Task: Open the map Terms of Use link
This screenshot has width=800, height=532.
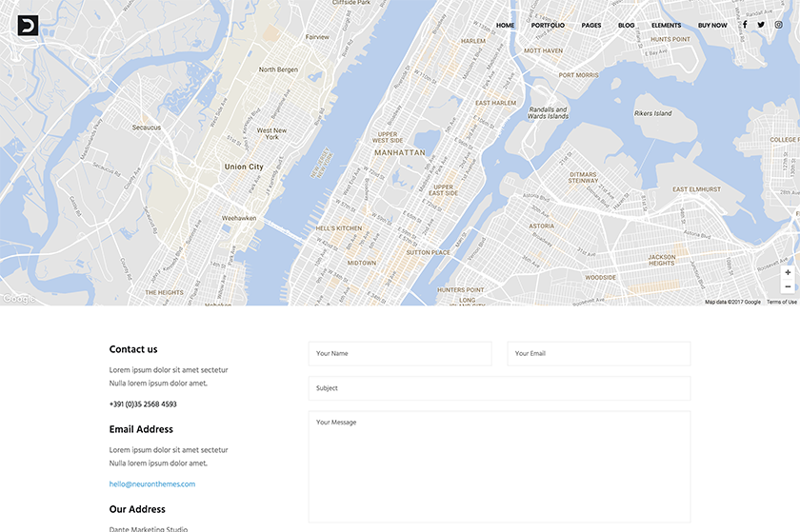Action: [782, 302]
